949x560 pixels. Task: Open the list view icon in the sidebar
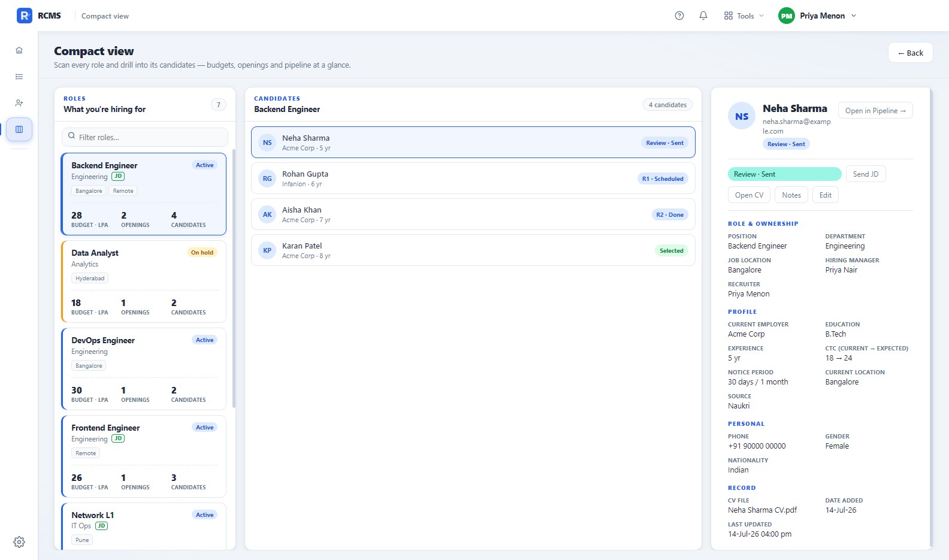19,77
